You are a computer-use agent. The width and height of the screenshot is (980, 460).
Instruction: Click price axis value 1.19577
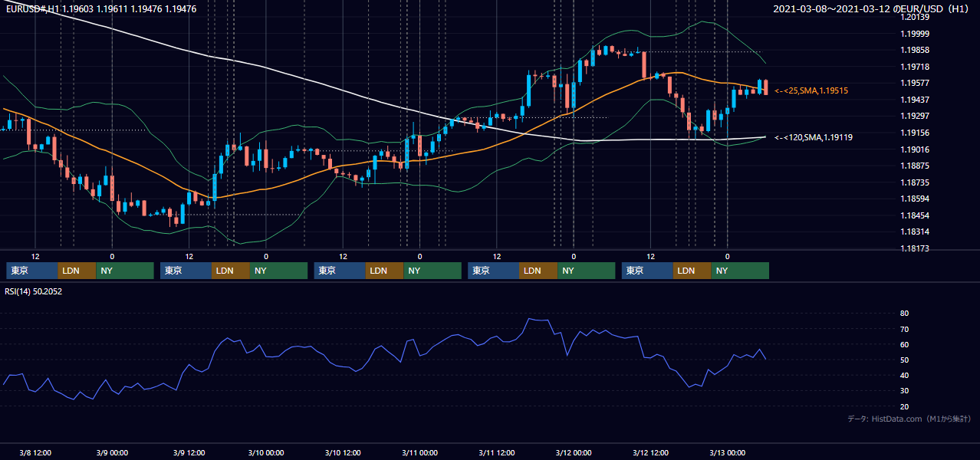coord(915,83)
